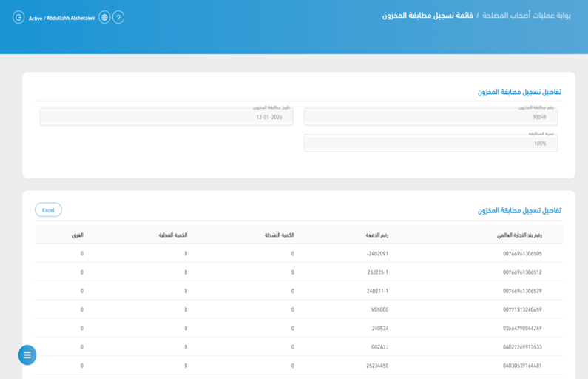This screenshot has width=588, height=379.
Task: Click batch number G02A7J in table
Action: (379, 346)
